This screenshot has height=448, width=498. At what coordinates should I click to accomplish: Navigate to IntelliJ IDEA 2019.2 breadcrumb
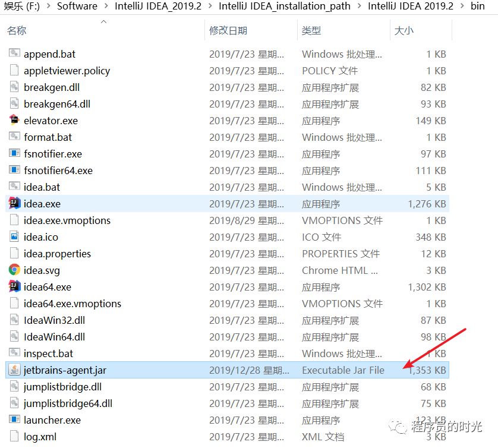pyautogui.click(x=411, y=6)
